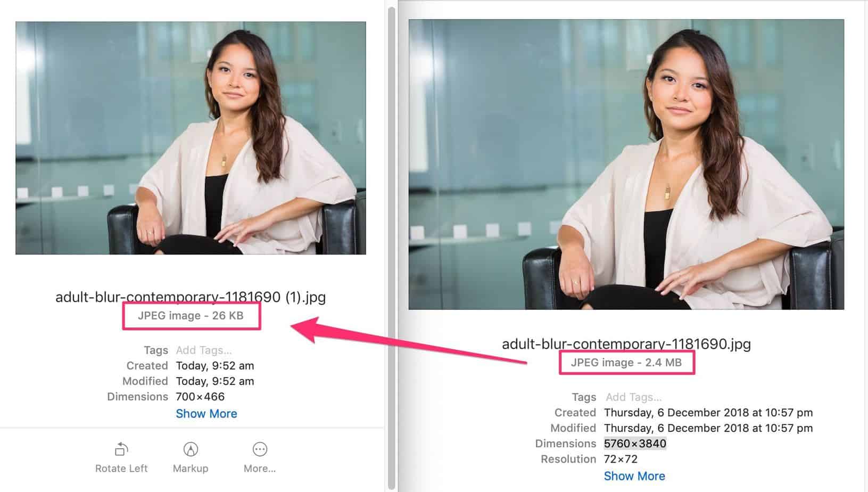
Task: Click the More... text label
Action: [260, 469]
